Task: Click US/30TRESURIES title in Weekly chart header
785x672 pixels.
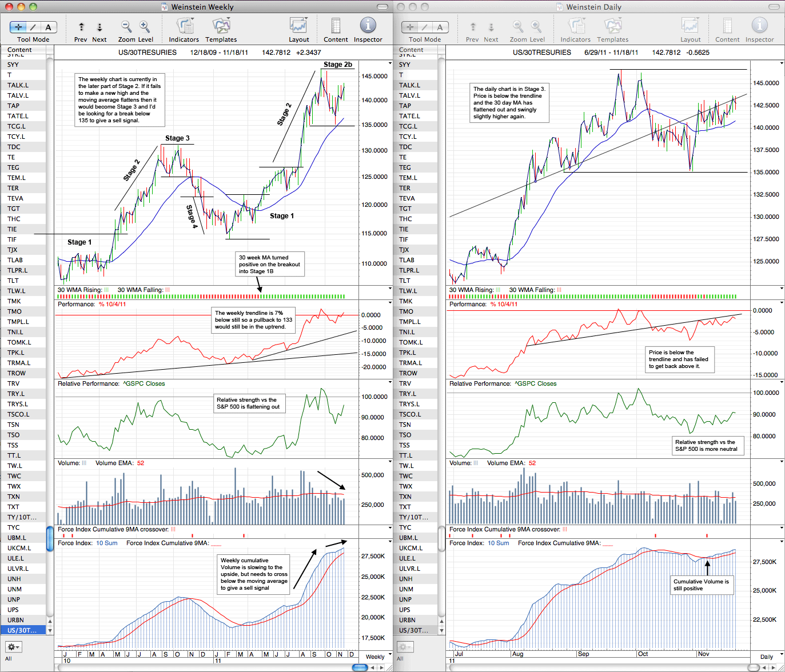Action: point(148,52)
